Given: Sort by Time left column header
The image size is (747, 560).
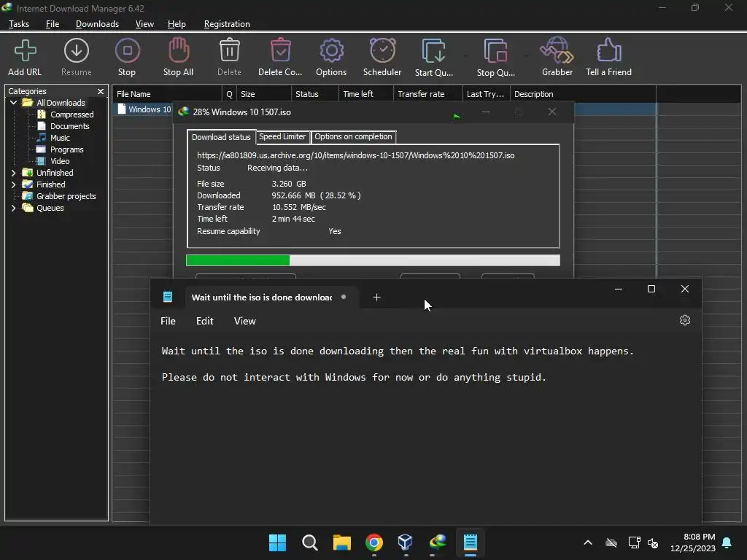Looking at the screenshot, I should click(366, 94).
